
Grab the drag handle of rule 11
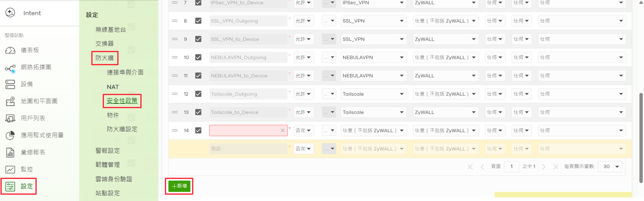175,75
